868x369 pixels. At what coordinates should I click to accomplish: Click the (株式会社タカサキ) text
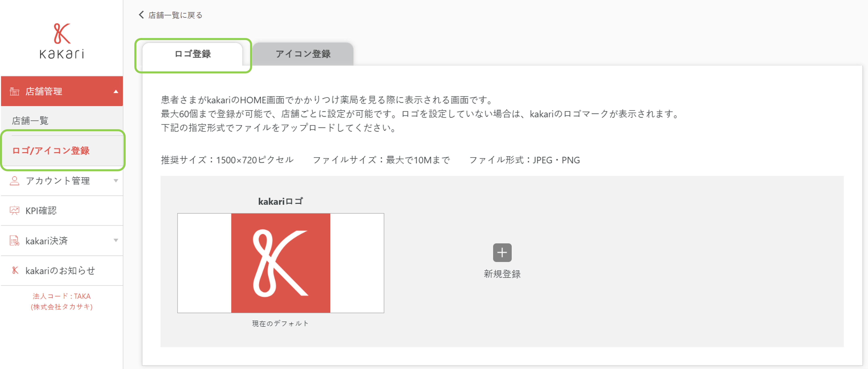coord(62,307)
